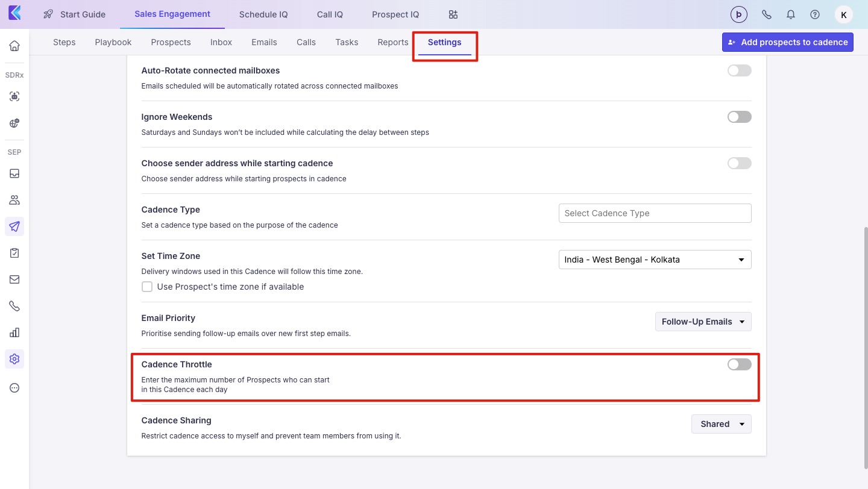This screenshot has height=489, width=868.
Task: Click Add prospects to cadence button
Action: coord(788,42)
